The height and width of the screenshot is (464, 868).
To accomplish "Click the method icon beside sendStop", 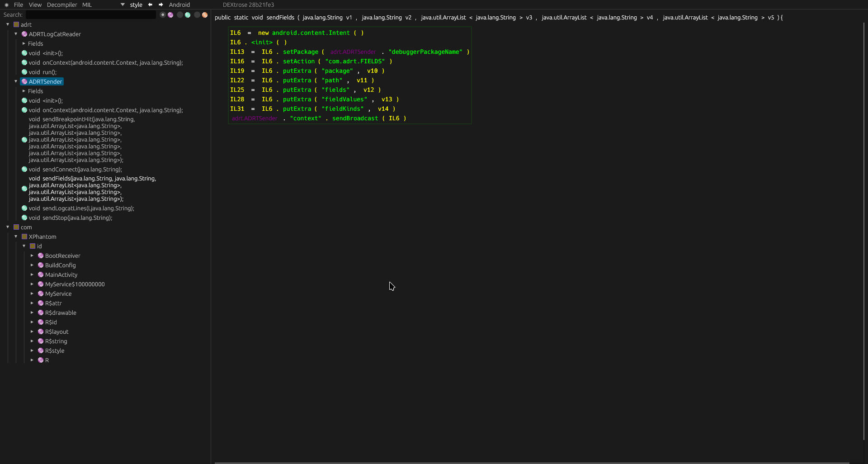I will click(x=24, y=218).
